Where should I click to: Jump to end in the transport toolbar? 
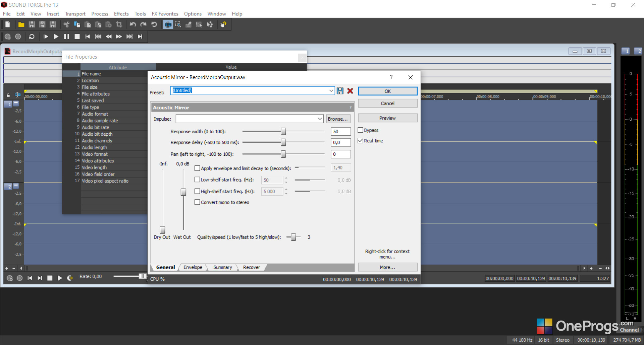pyautogui.click(x=140, y=37)
